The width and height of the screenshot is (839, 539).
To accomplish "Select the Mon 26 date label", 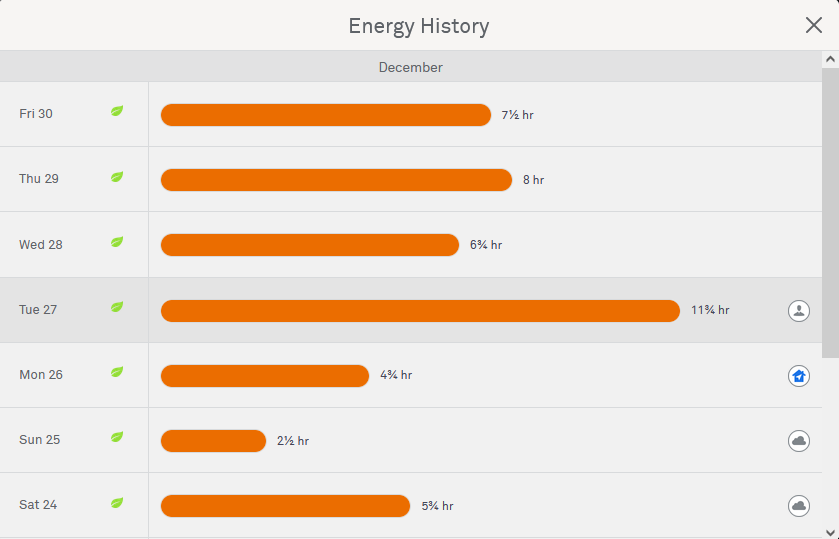I will [41, 375].
